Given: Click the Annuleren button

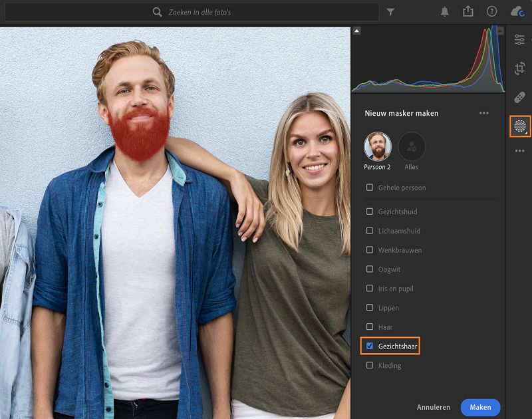Looking at the screenshot, I should (434, 407).
